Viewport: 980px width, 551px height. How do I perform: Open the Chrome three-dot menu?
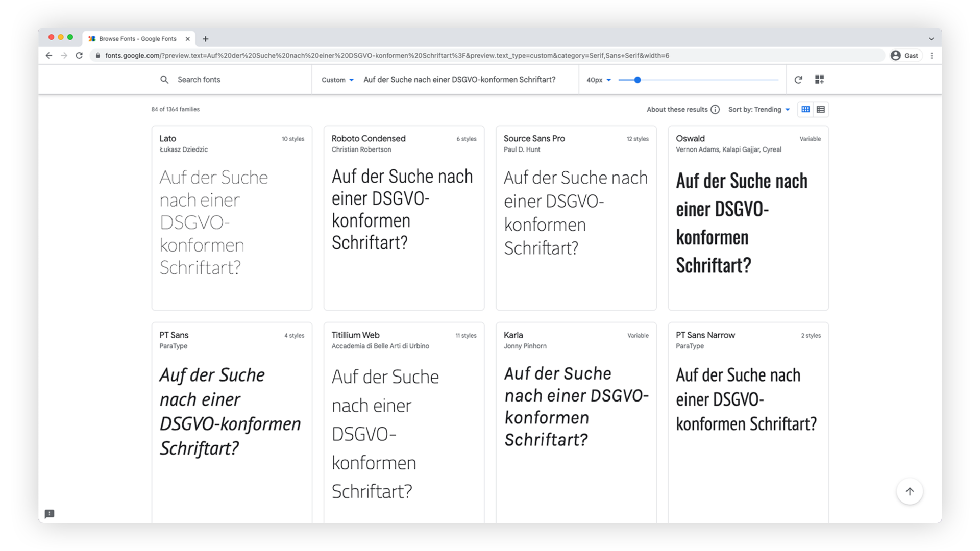932,56
